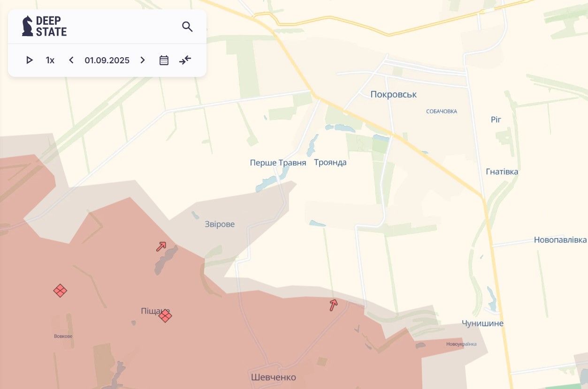Click the Чунишине village label
588x389 pixels.
tap(482, 323)
